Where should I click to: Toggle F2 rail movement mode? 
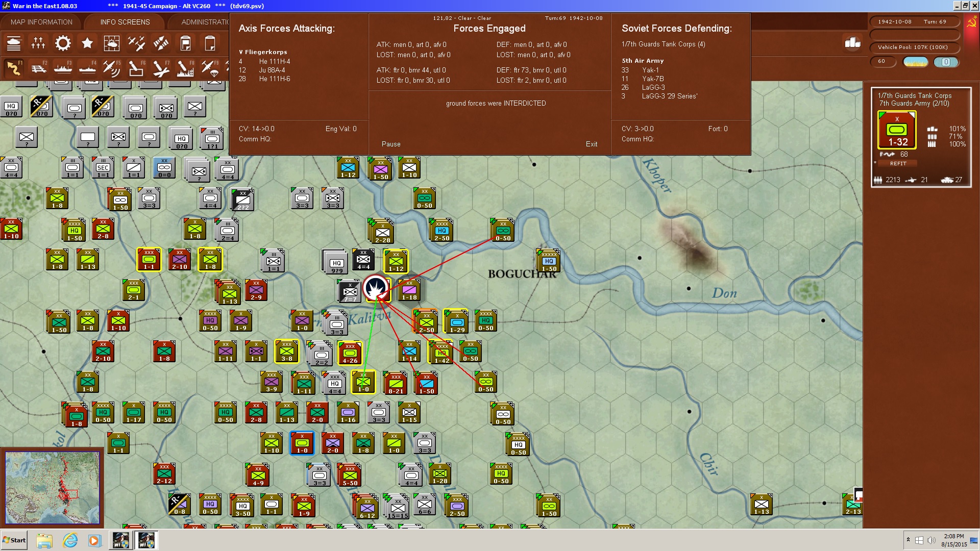click(38, 68)
